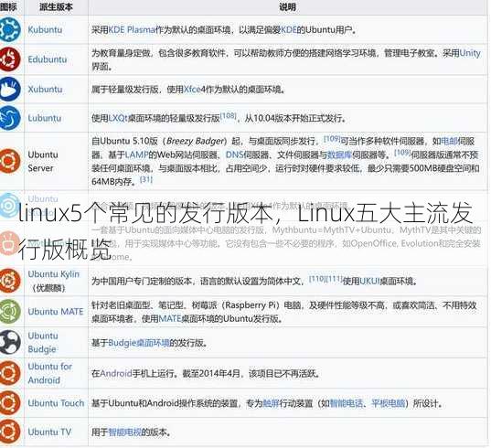Click the Ubuntu for Android logo icon
Viewport: 491px width, 448px height.
coord(10,373)
